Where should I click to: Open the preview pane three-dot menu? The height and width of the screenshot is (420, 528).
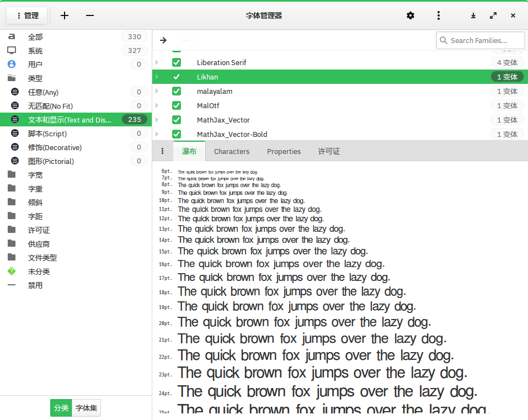point(162,151)
